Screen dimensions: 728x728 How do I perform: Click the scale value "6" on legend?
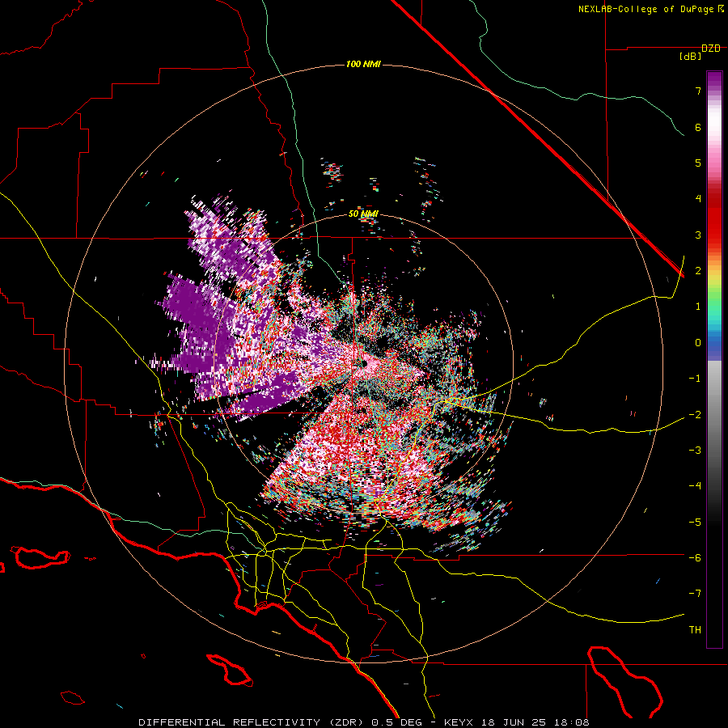[698, 127]
